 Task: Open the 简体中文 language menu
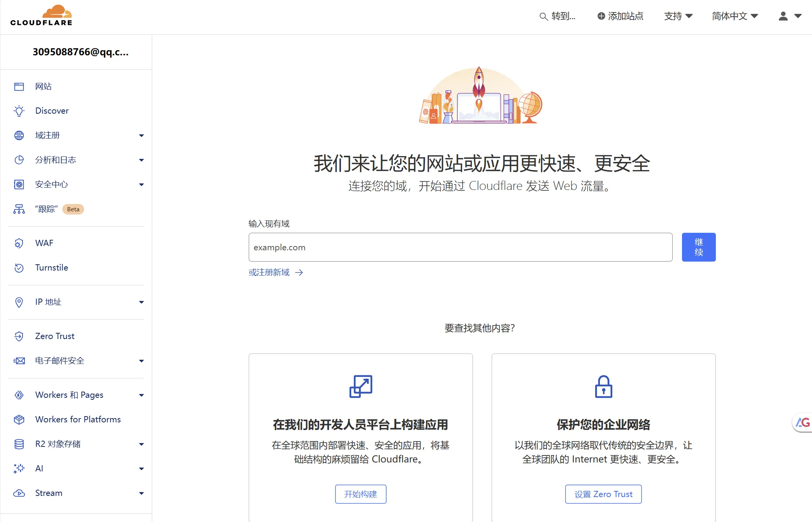coord(734,16)
